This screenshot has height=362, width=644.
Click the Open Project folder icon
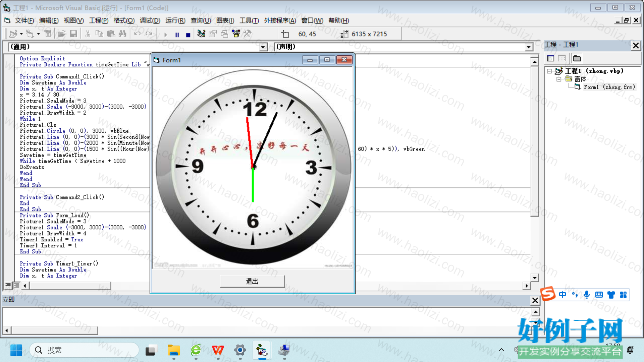click(61, 34)
